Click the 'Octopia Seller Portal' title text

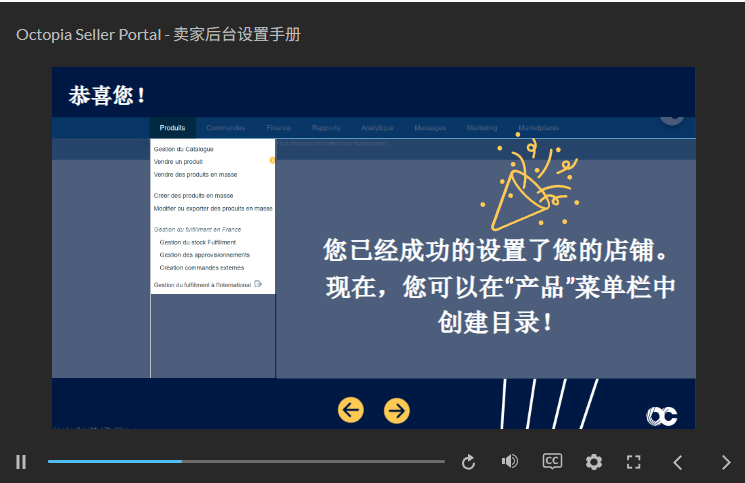(x=88, y=35)
